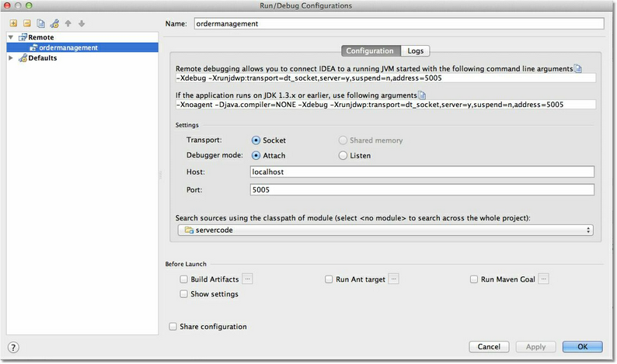The image size is (617, 364).
Task: Expand the Defaults tree node
Action: click(11, 57)
